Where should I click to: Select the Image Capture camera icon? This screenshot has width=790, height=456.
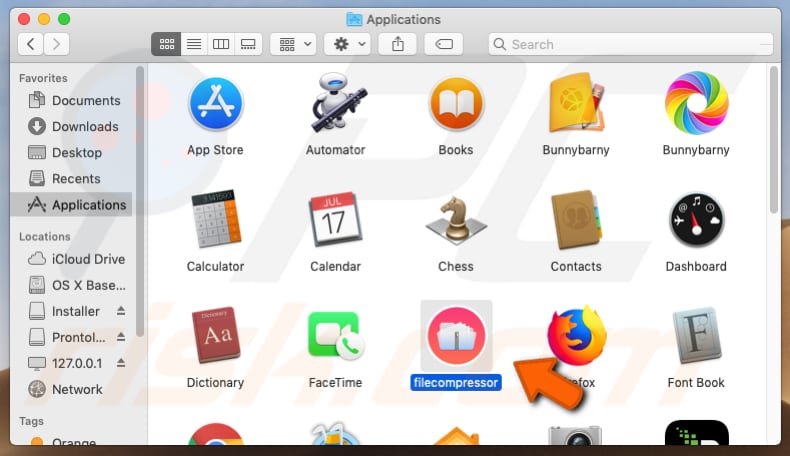coord(575,435)
